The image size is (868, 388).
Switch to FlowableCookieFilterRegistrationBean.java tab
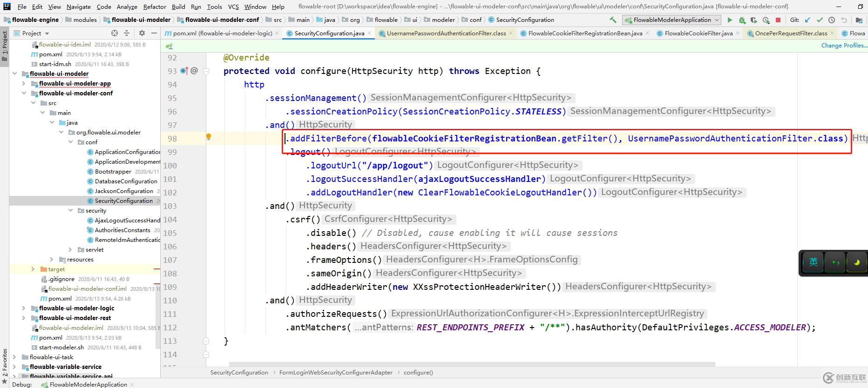585,33
